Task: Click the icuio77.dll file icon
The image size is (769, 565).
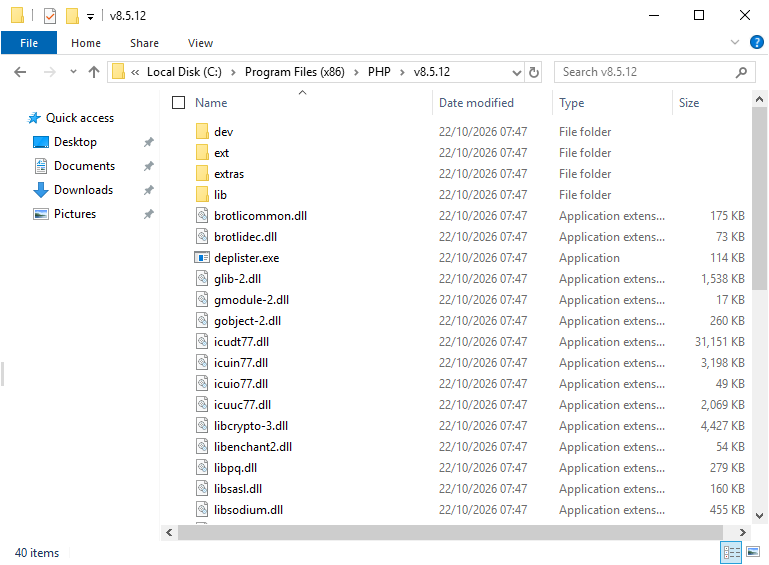Action: point(202,384)
